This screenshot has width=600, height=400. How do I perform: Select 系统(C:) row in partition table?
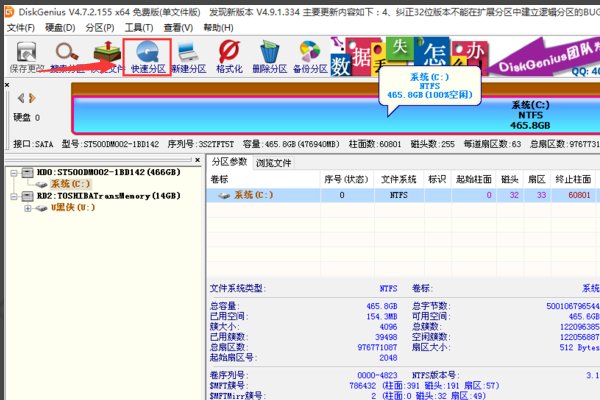pos(403,195)
